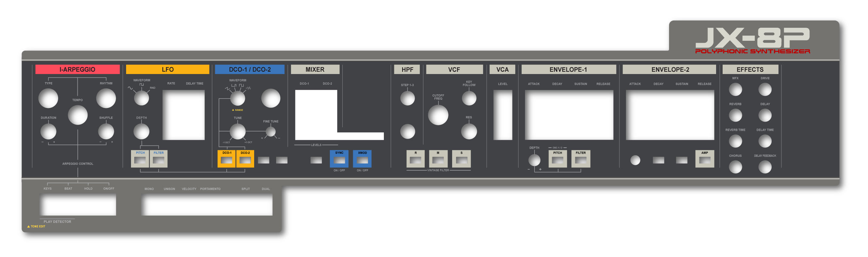868x257 pixels.
Task: Toggle the LFO FILTER button
Action: 158,159
